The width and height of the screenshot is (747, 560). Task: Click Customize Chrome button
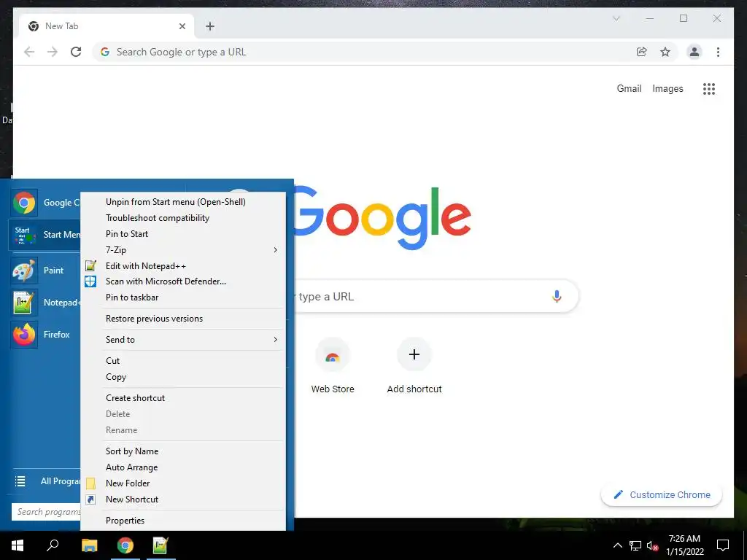coord(662,495)
